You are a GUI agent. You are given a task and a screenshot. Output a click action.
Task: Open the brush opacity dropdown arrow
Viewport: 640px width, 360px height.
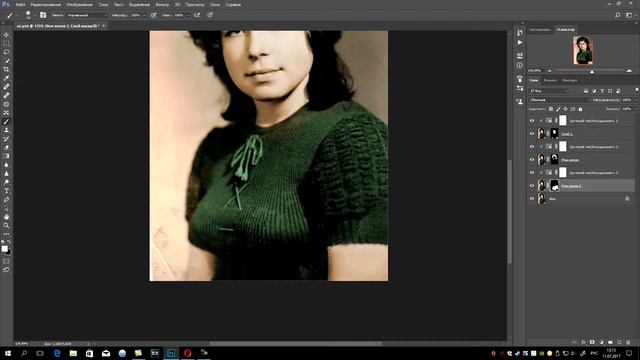144,15
